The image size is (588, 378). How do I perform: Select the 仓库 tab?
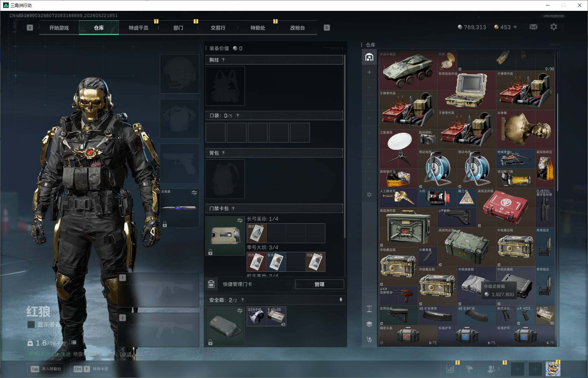(99, 28)
